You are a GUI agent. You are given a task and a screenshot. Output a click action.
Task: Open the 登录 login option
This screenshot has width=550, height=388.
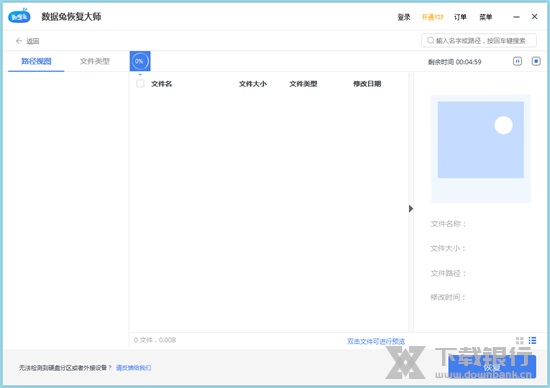pos(404,17)
